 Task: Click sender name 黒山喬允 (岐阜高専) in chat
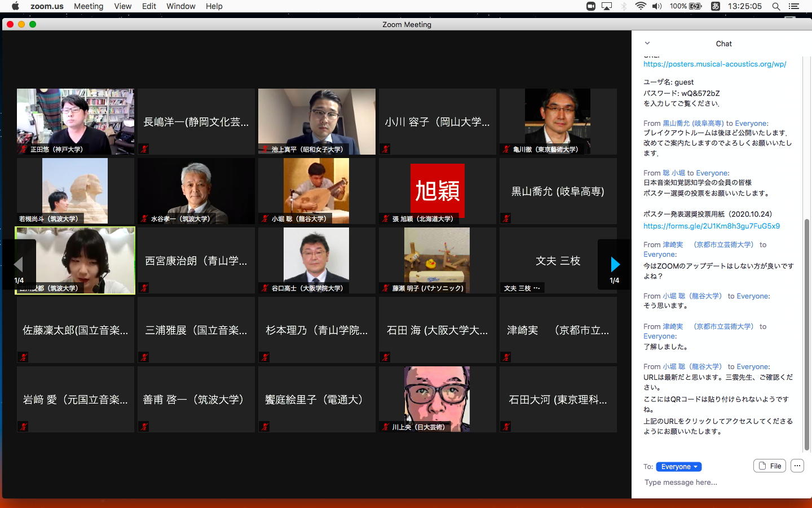tap(693, 123)
